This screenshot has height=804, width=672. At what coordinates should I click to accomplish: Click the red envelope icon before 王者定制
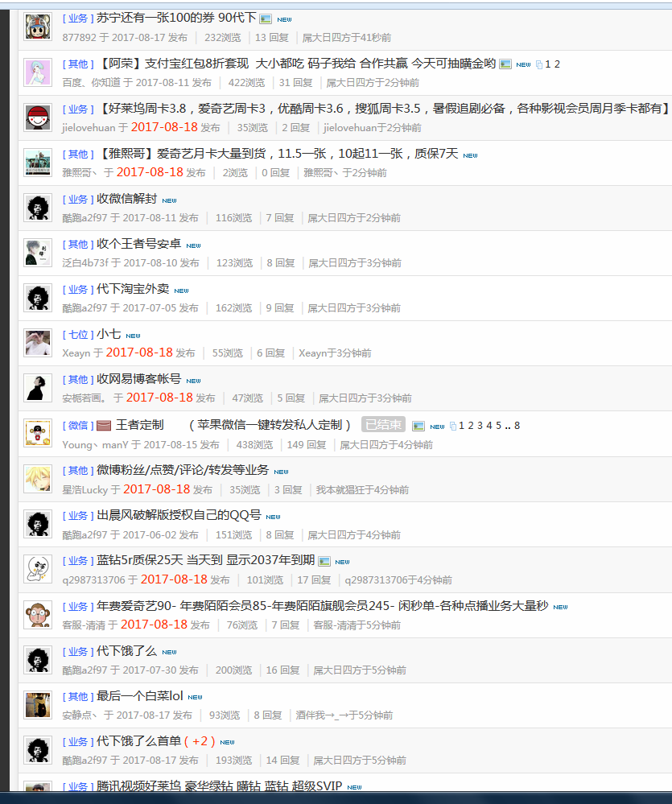coord(104,426)
